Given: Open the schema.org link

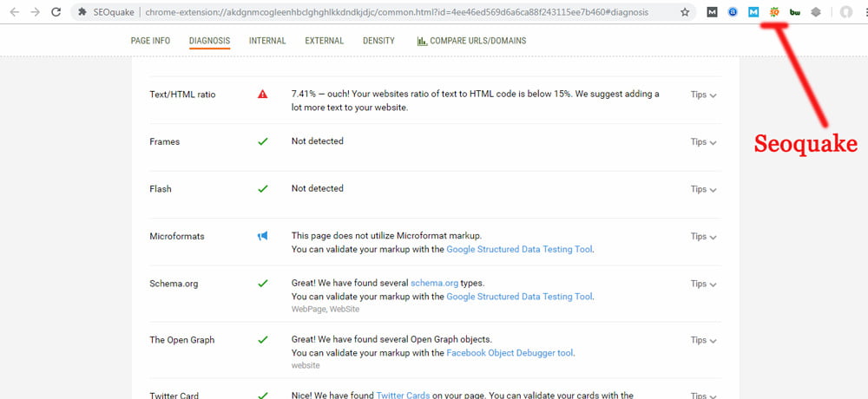Looking at the screenshot, I should tap(435, 283).
